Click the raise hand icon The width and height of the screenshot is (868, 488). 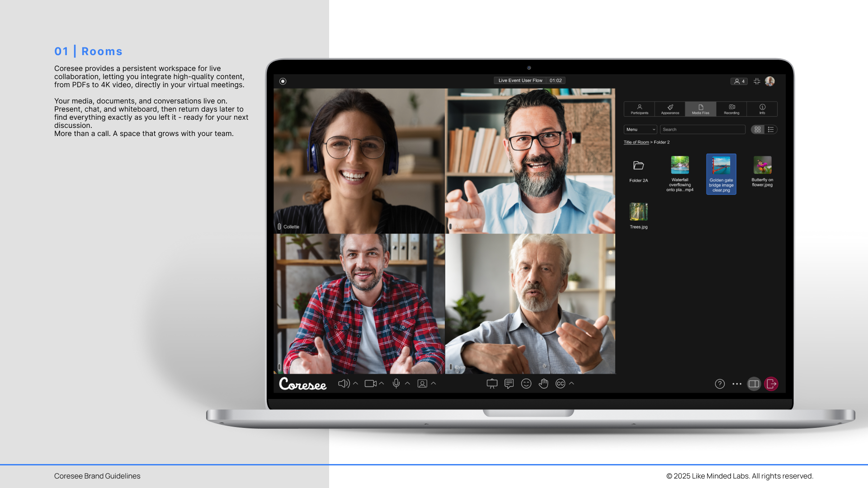pos(543,384)
